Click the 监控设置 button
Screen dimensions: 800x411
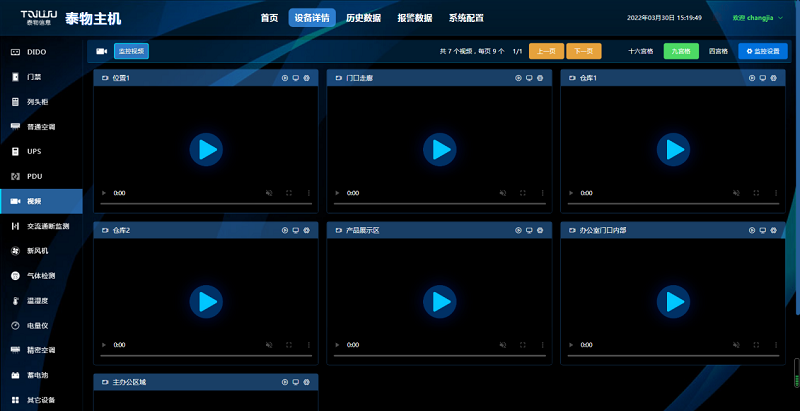[763, 52]
